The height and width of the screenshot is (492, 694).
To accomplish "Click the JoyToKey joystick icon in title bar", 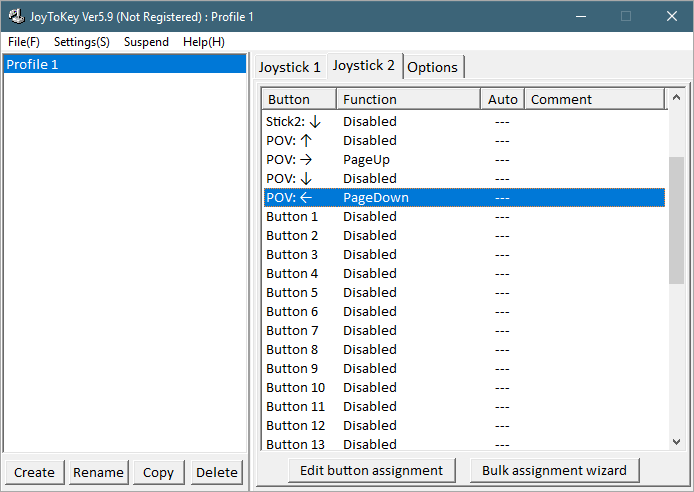I will (x=16, y=16).
